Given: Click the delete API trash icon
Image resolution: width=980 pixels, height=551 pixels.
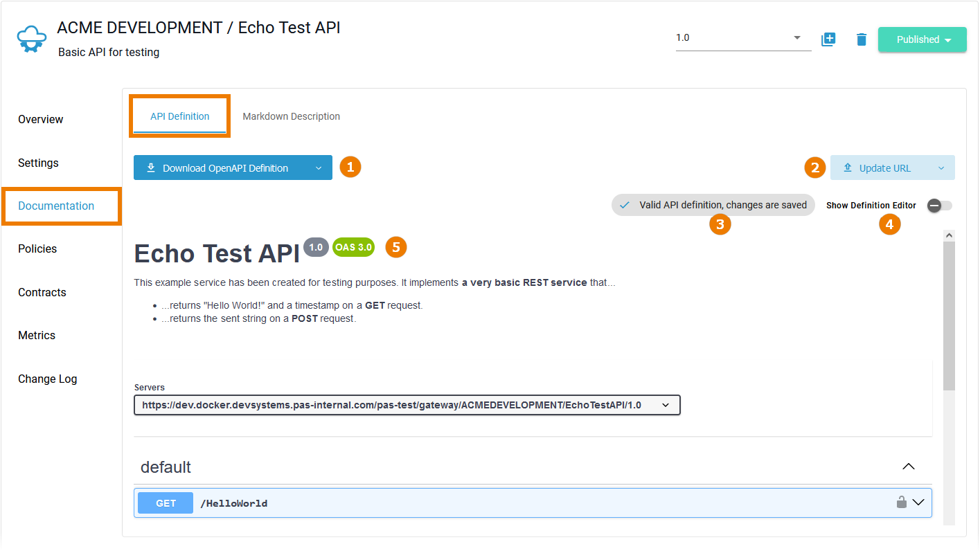Looking at the screenshot, I should (861, 39).
